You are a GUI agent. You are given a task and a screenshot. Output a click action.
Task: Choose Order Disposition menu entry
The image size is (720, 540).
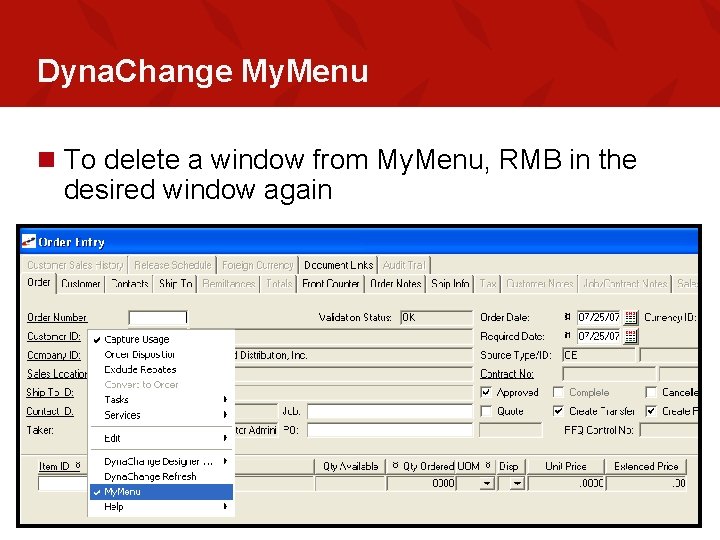tap(161, 354)
